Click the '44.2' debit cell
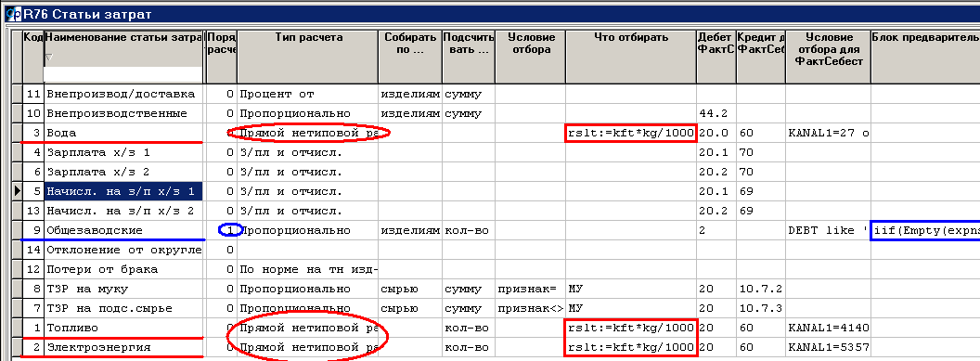The width and height of the screenshot is (980, 361). [716, 113]
